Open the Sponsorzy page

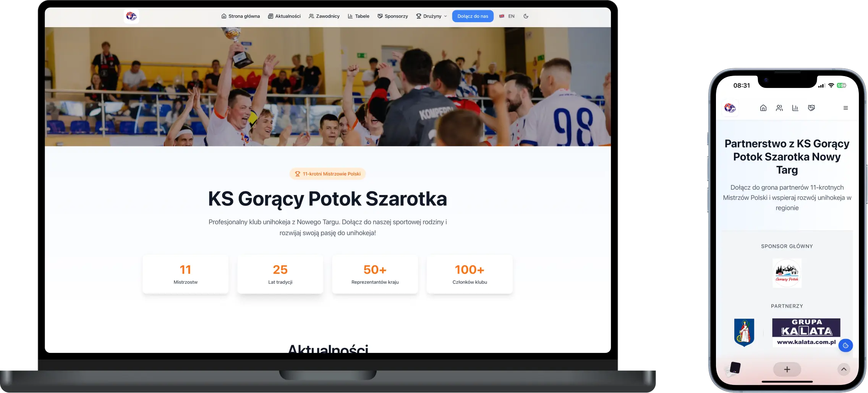pos(393,16)
